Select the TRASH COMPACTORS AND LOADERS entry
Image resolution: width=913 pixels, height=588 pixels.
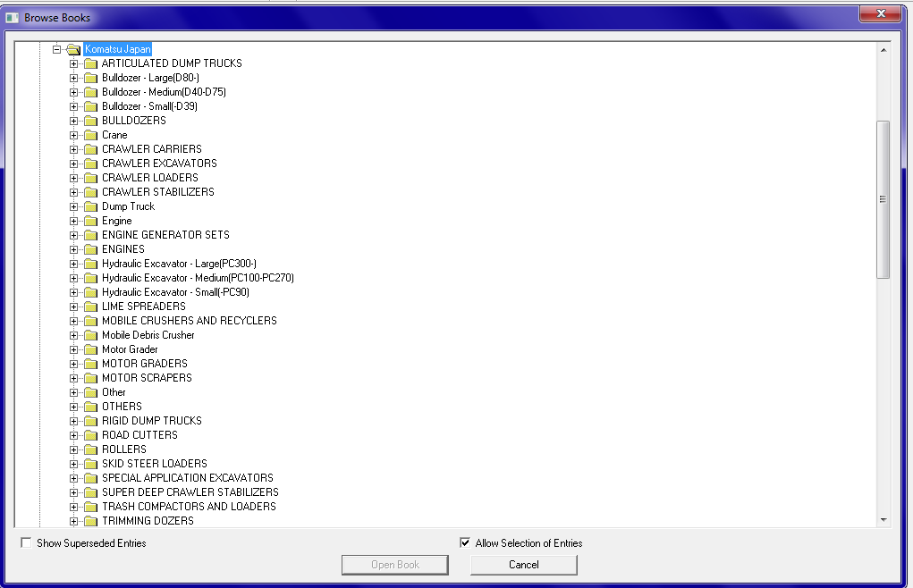[x=189, y=507]
